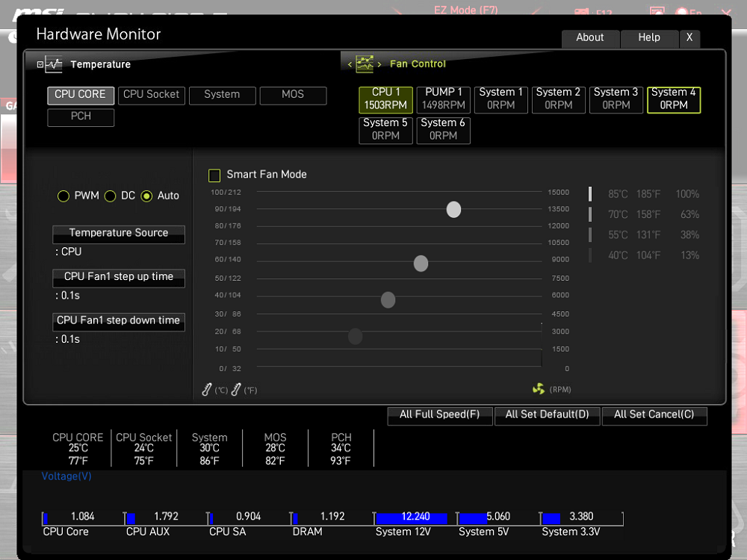The image size is (747, 560).
Task: Click the 40°C 13% fan step row
Action: 645,255
